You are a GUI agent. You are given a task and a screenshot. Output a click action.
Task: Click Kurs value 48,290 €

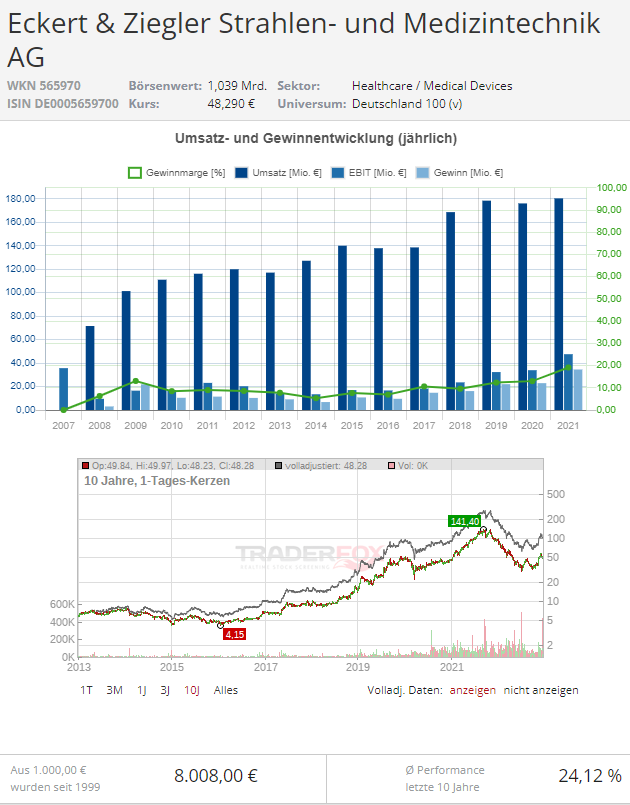[231, 104]
